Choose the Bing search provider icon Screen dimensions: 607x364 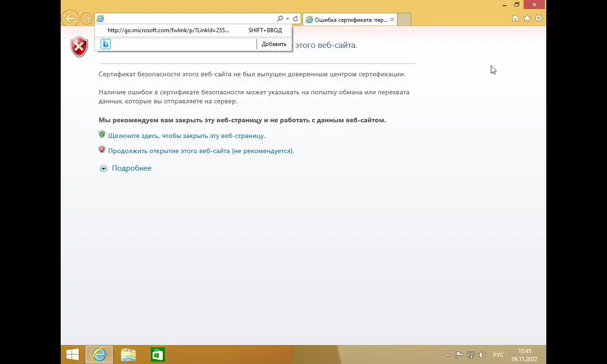pyautogui.click(x=106, y=44)
